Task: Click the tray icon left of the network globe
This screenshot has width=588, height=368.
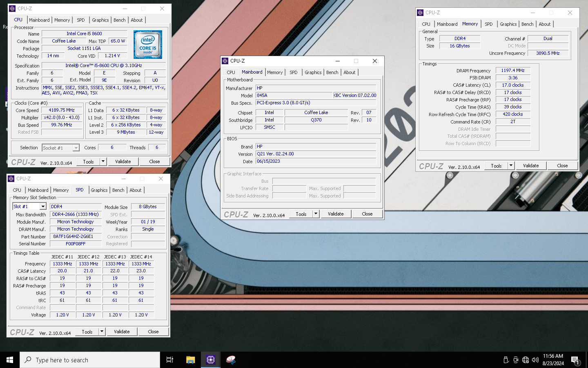Action: tap(516, 360)
